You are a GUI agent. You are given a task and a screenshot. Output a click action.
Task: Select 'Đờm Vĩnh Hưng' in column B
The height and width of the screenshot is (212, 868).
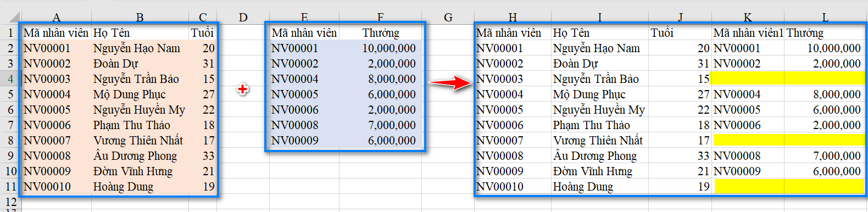click(x=133, y=171)
